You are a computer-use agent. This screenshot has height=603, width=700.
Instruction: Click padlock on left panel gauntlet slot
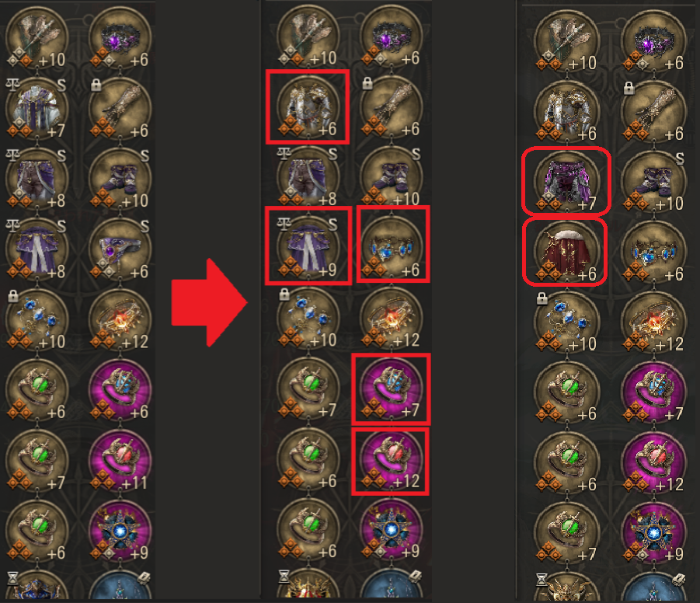point(96,85)
